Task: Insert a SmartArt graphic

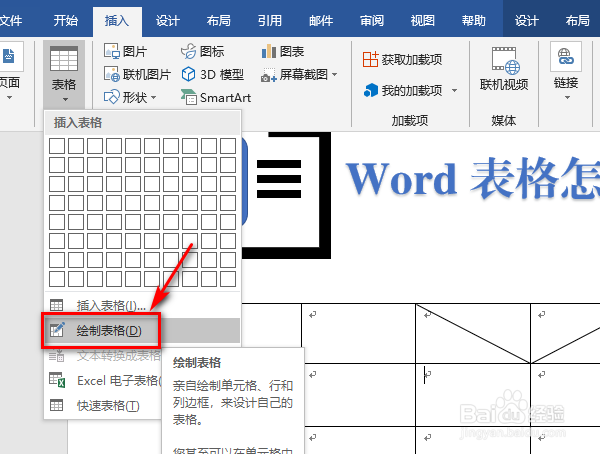Action: [x=216, y=98]
